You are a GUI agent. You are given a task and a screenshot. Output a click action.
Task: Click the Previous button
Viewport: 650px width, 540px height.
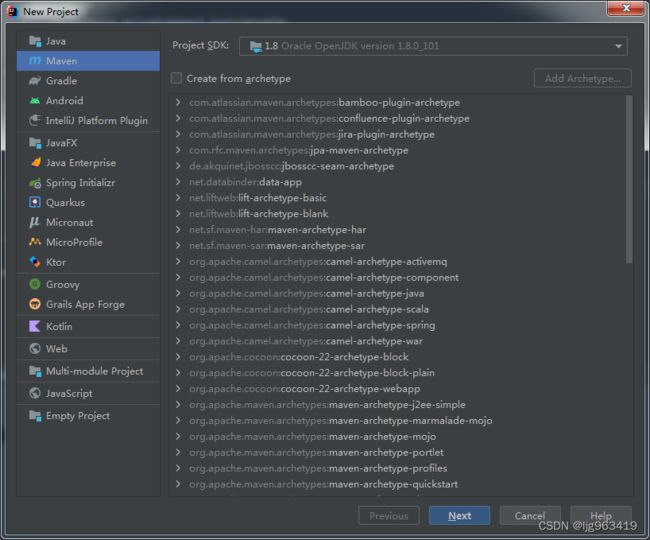[x=388, y=516]
